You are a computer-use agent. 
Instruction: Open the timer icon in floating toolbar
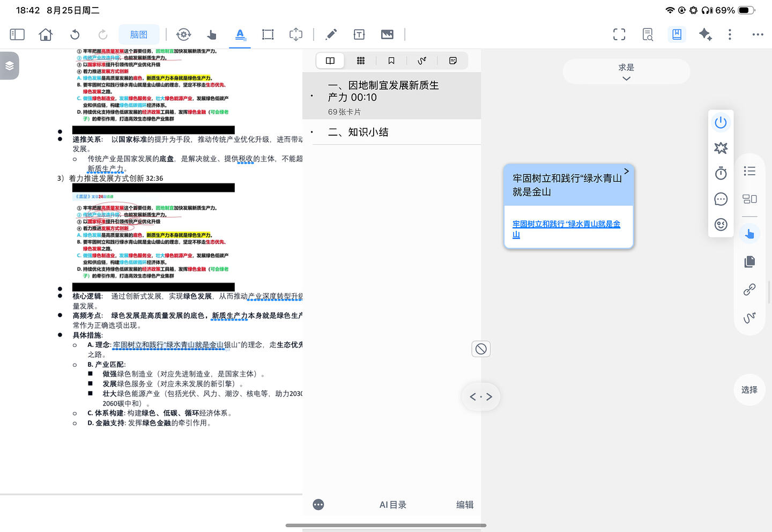[721, 173]
